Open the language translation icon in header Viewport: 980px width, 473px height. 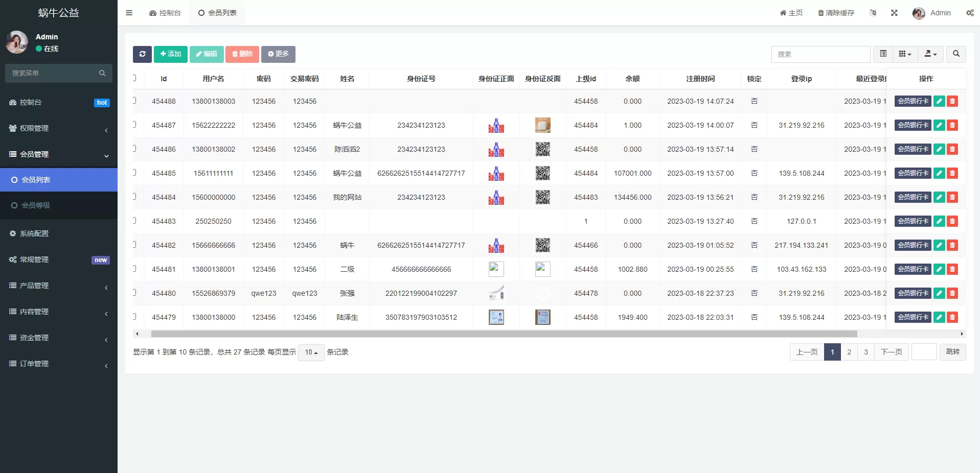pos(873,13)
